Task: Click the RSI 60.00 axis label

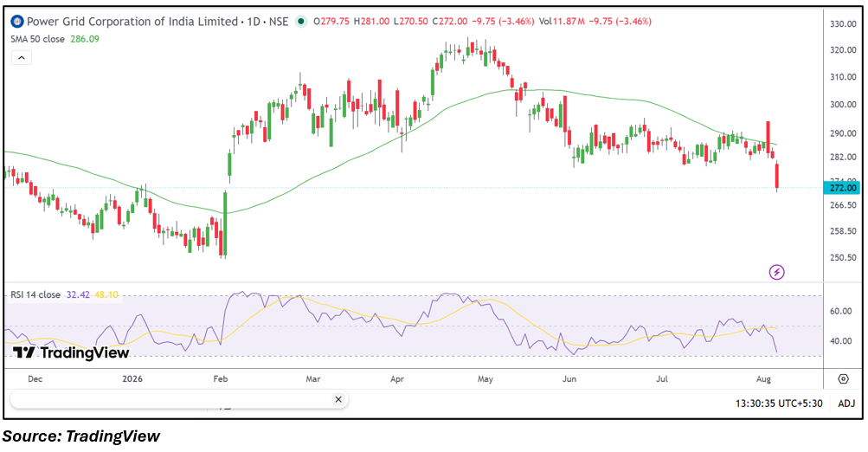Action: (x=841, y=312)
